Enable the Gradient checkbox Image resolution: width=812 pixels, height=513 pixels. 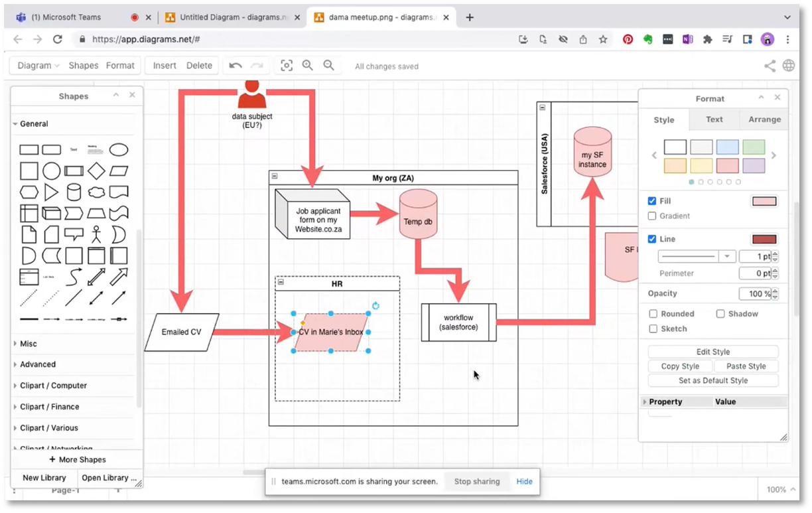click(x=652, y=216)
